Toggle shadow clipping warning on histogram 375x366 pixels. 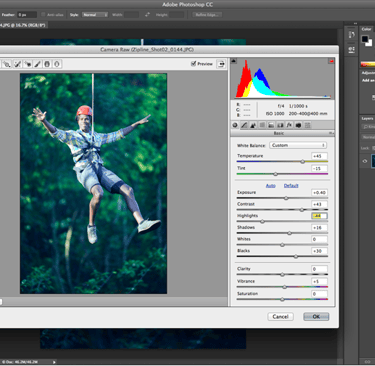[234, 61]
